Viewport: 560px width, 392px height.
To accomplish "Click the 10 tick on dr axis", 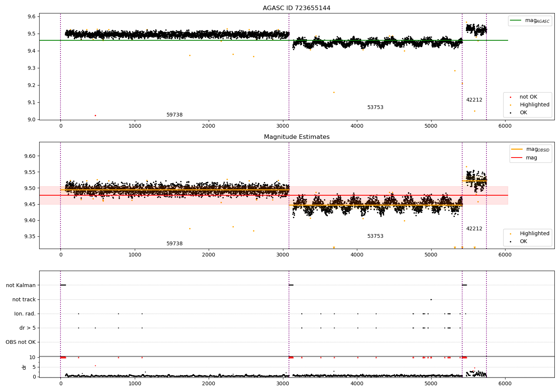I will [x=33, y=357].
